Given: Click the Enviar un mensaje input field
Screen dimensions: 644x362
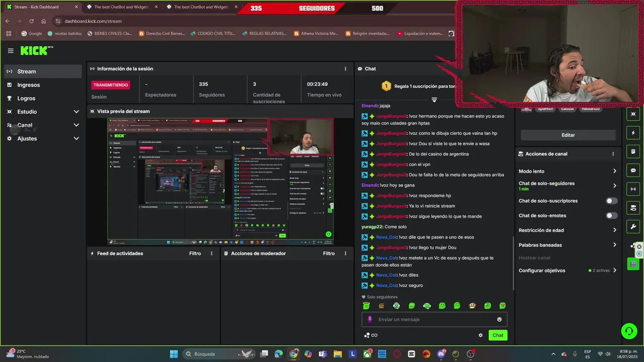Looking at the screenshot, I should point(434,319).
